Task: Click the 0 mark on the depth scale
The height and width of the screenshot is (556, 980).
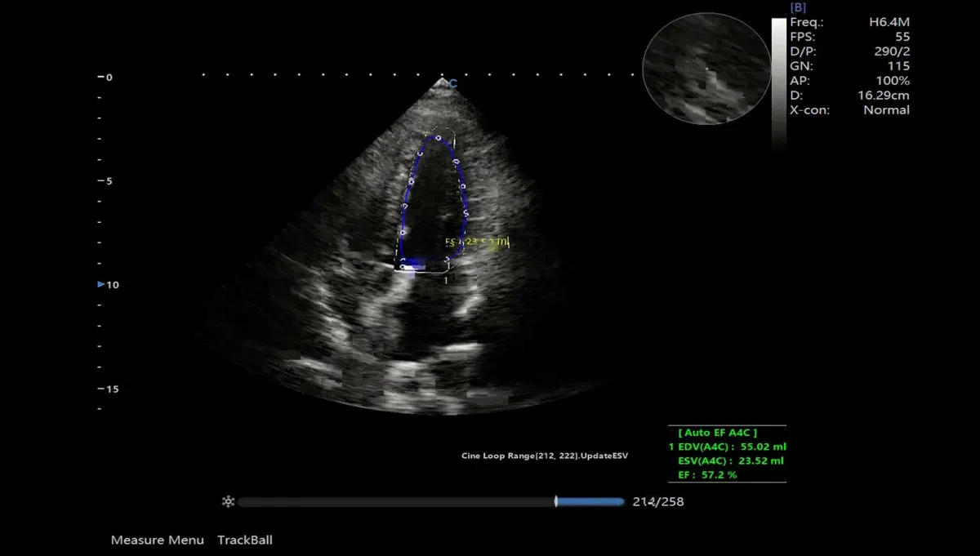Action: point(109,78)
